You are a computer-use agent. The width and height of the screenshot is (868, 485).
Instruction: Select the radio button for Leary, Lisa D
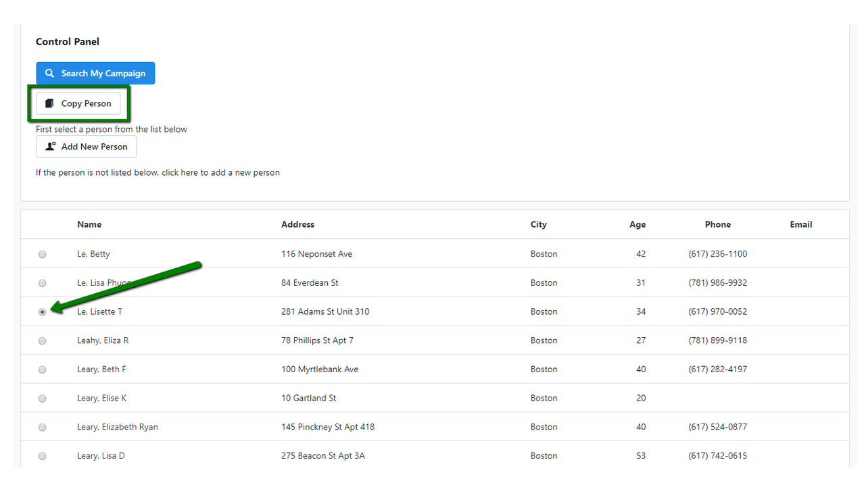click(43, 457)
